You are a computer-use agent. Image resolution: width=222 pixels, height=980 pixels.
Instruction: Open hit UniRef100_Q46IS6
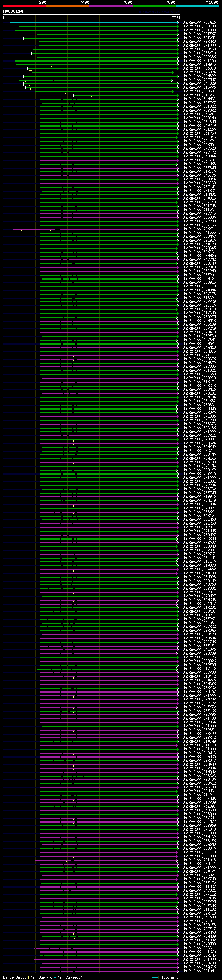[x=199, y=175]
